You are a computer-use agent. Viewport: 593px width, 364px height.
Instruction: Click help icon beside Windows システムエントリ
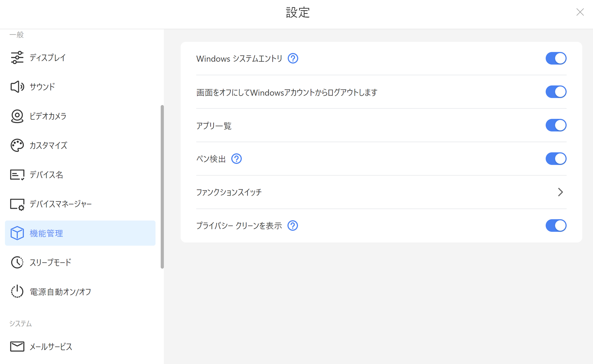pyautogui.click(x=293, y=59)
